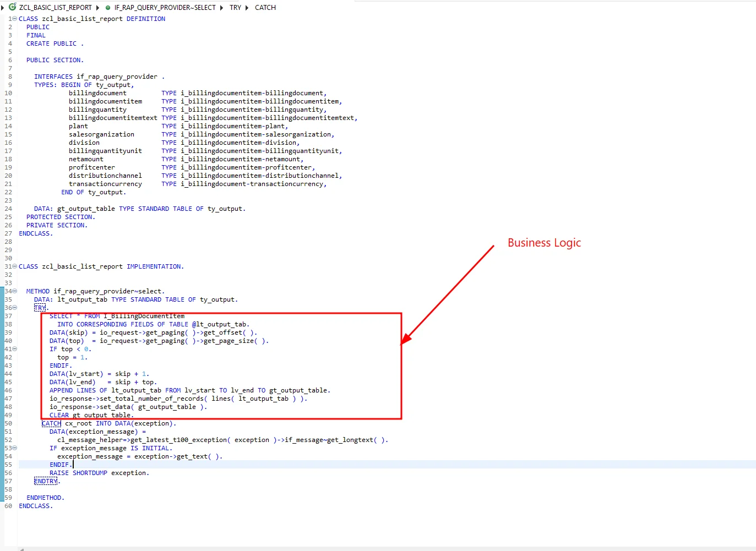Select the CATCH breadcrumb segment
Image resolution: width=756 pixels, height=551 pixels.
(x=265, y=8)
